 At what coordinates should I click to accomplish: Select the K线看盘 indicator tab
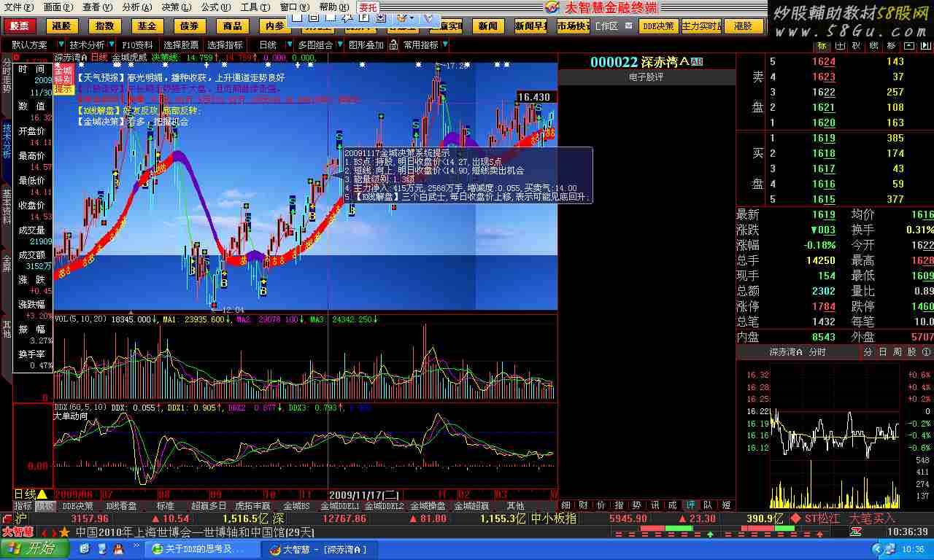click(122, 505)
